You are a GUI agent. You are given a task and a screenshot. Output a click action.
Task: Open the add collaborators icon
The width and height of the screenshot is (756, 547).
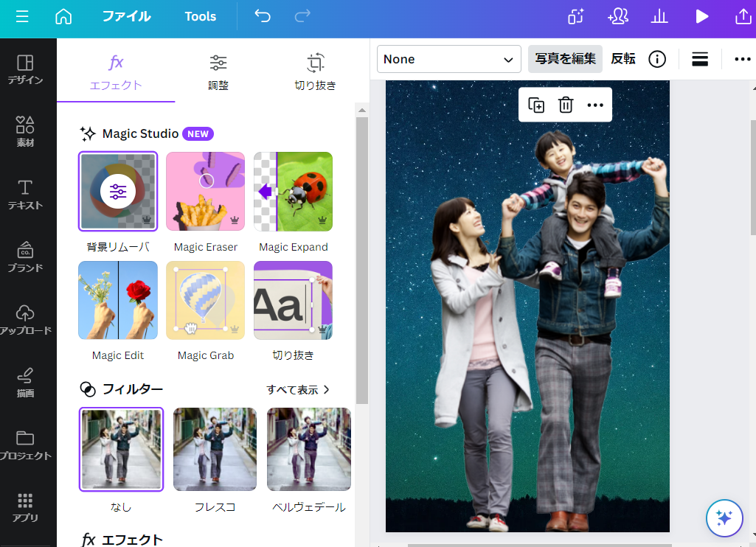(x=618, y=16)
